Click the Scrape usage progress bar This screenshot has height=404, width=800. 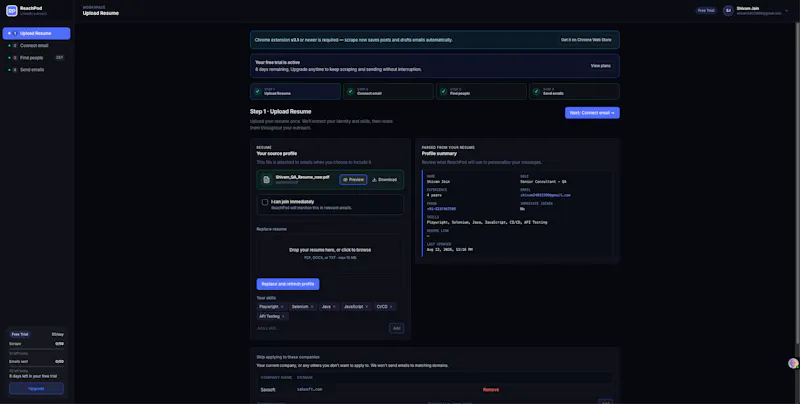pyautogui.click(x=36, y=349)
